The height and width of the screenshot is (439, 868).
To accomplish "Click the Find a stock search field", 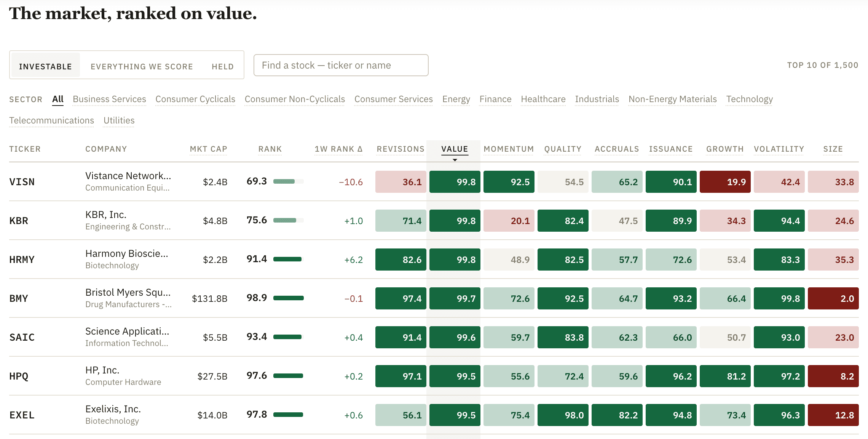I will coord(341,65).
